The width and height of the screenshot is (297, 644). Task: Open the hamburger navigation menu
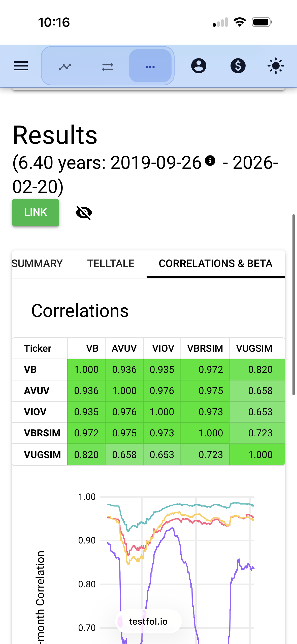[21, 66]
